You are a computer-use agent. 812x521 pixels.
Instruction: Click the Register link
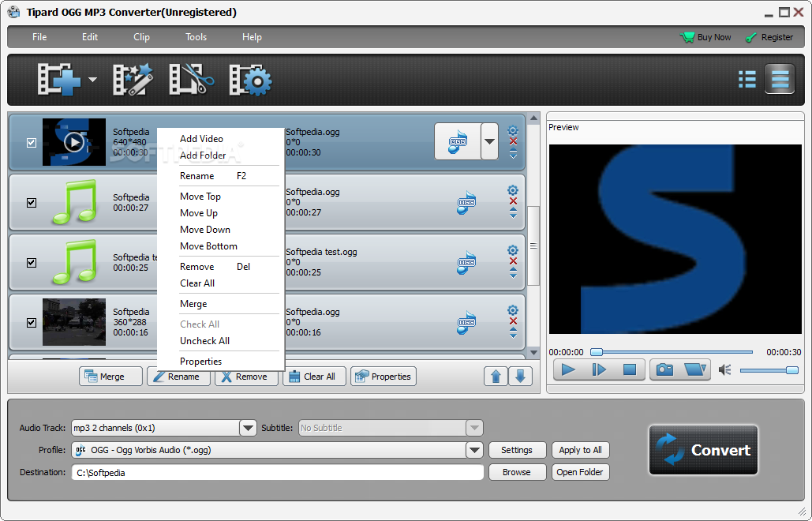(769, 37)
